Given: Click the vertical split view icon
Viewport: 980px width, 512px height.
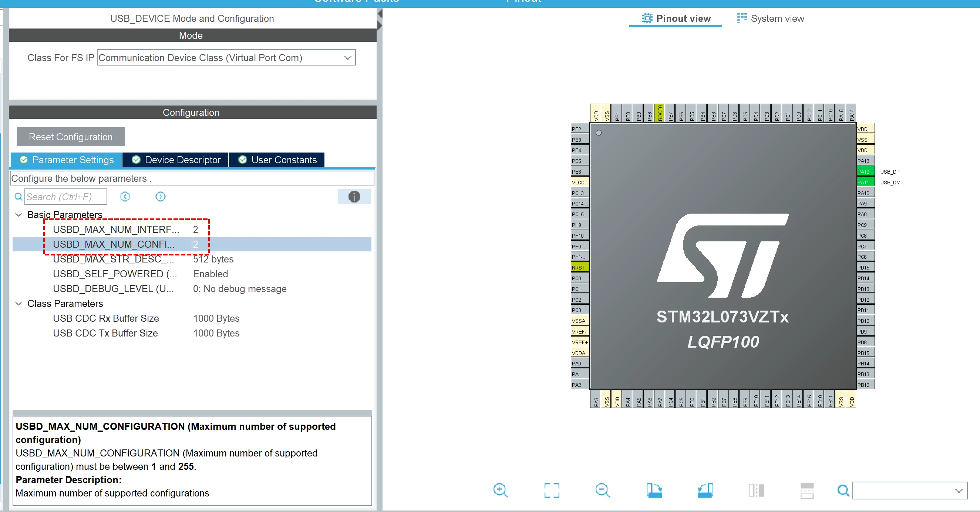Looking at the screenshot, I should tap(756, 490).
